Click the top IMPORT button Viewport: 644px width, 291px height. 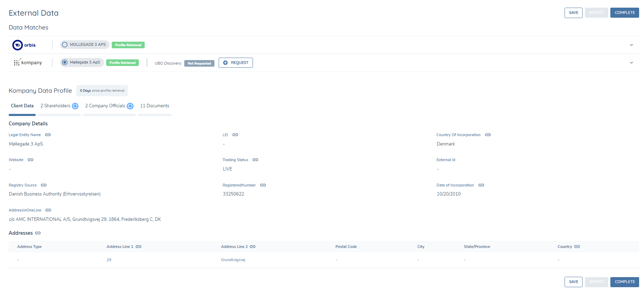point(596,13)
